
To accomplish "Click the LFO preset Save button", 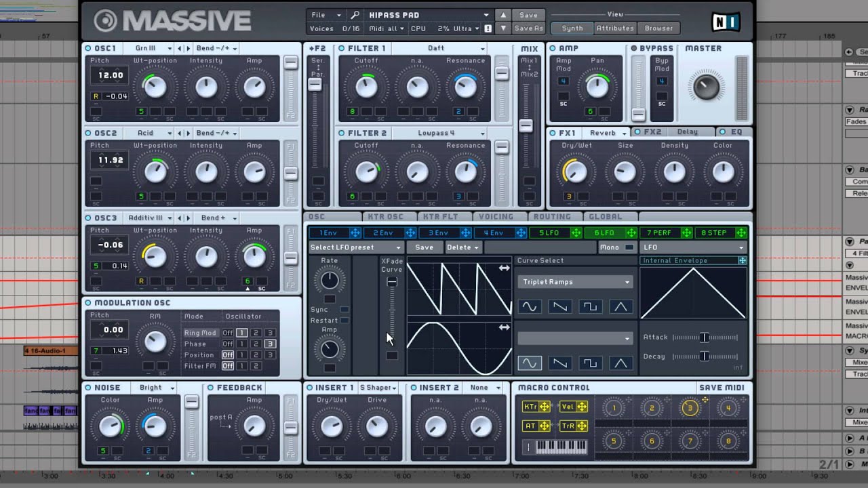I will click(425, 247).
